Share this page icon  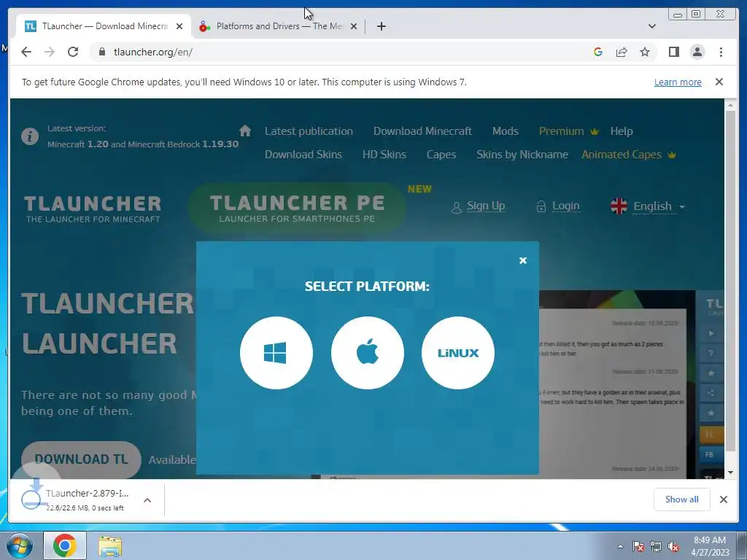click(622, 52)
